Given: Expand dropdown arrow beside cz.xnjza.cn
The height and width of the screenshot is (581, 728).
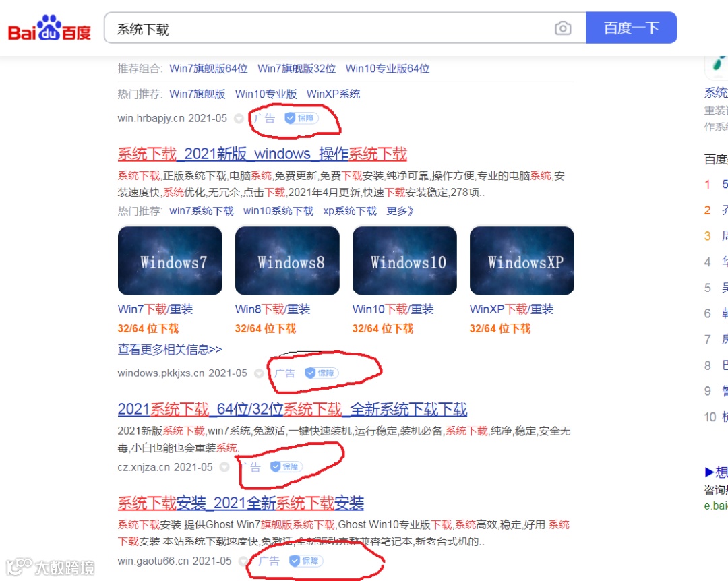Looking at the screenshot, I should tap(224, 467).
